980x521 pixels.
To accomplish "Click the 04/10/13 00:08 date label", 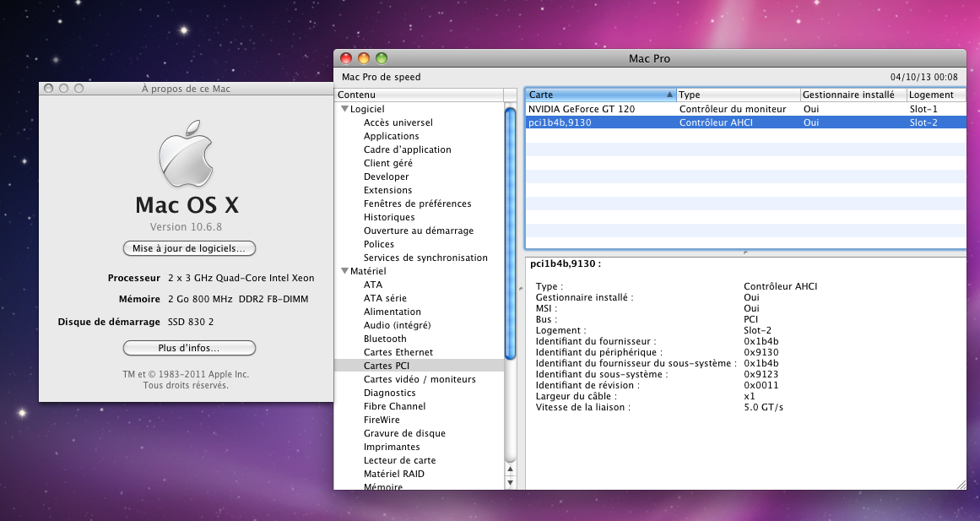I will [x=923, y=77].
